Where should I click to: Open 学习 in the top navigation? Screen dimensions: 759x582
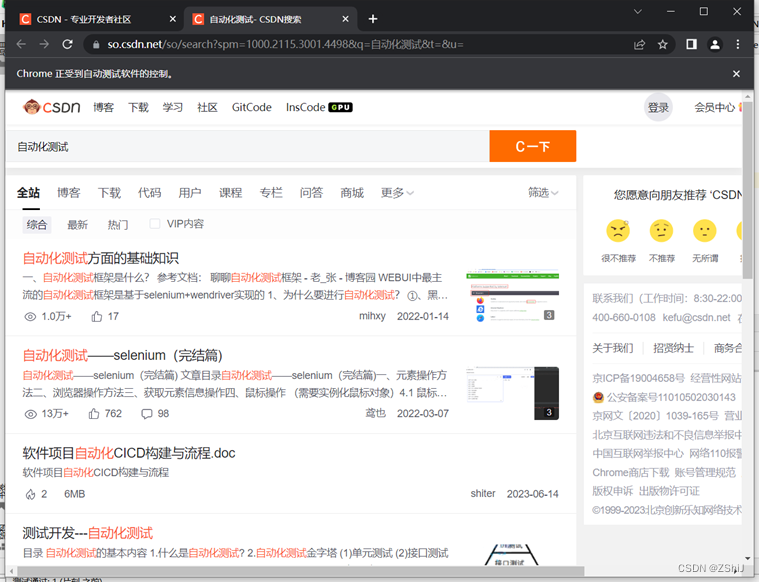[173, 107]
